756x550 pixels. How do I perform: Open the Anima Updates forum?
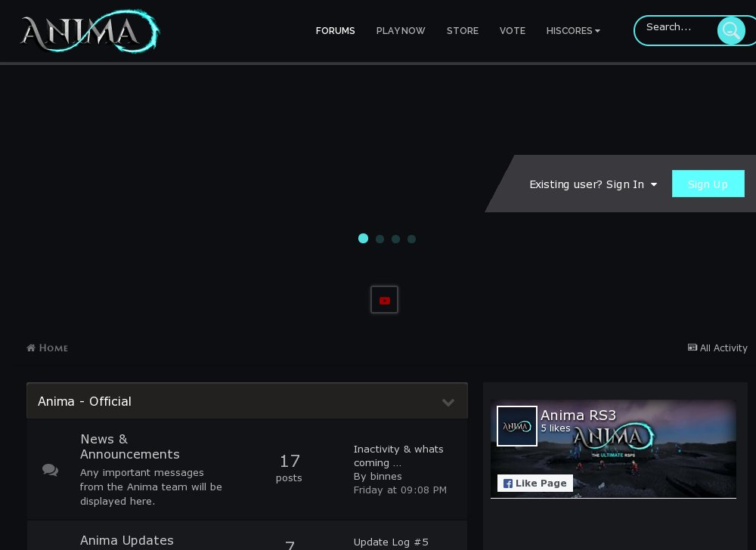click(127, 540)
